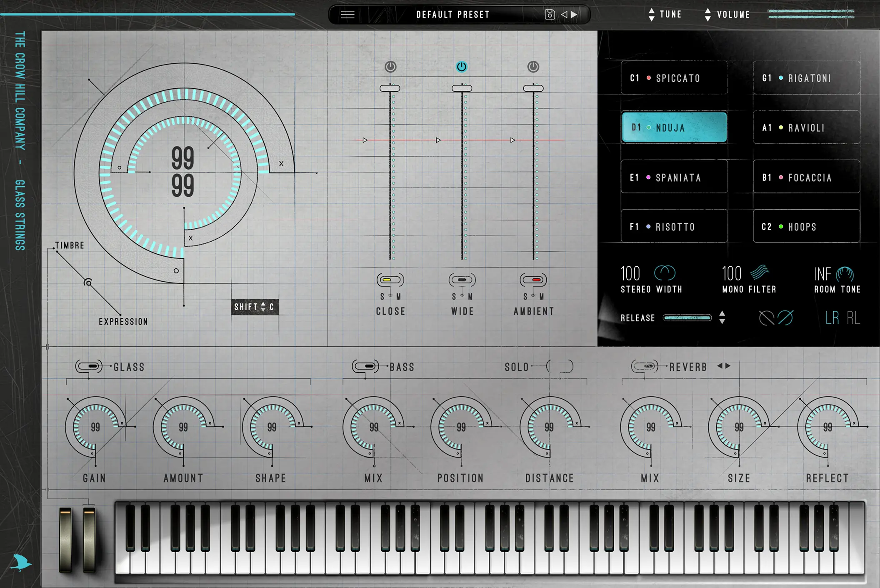Toggle the Bass section switch

[366, 366]
